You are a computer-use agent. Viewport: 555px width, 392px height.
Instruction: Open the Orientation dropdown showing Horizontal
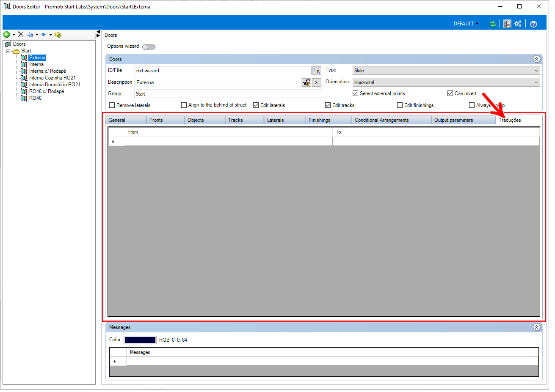click(x=447, y=82)
